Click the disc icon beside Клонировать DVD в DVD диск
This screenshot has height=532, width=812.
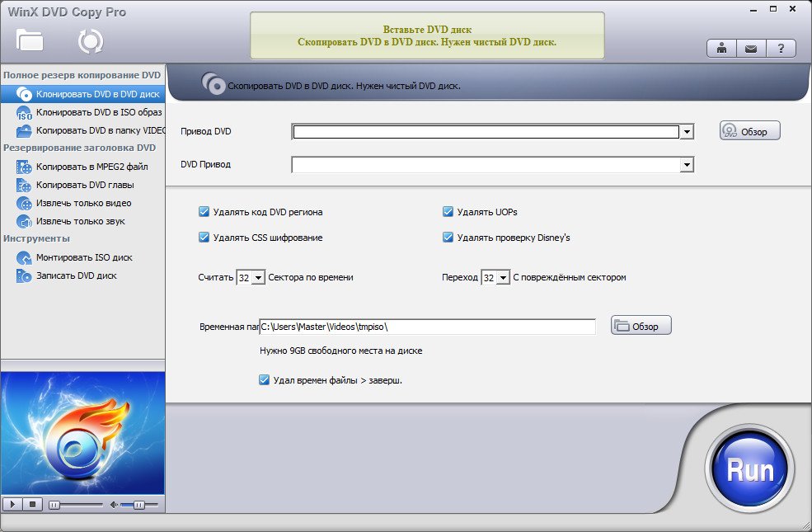pos(24,94)
